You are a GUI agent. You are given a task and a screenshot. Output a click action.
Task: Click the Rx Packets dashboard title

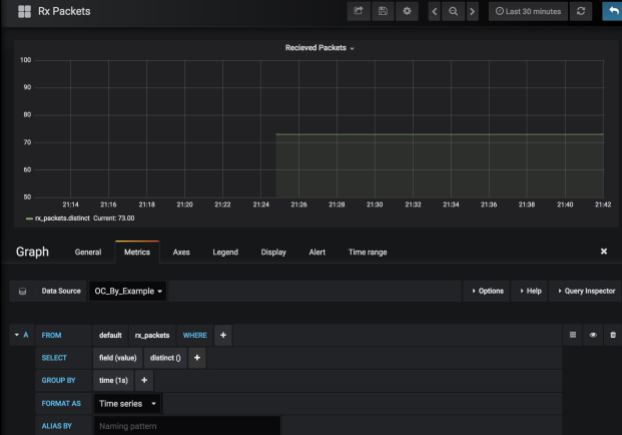(x=64, y=11)
